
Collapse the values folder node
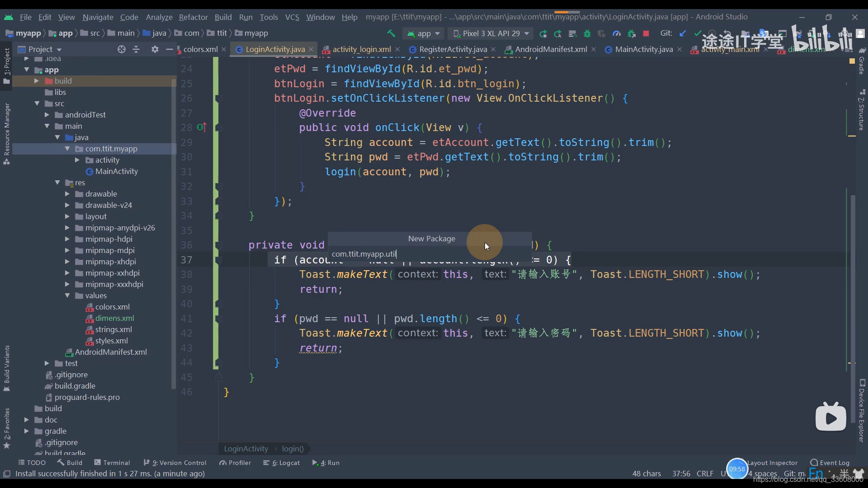(67, 296)
